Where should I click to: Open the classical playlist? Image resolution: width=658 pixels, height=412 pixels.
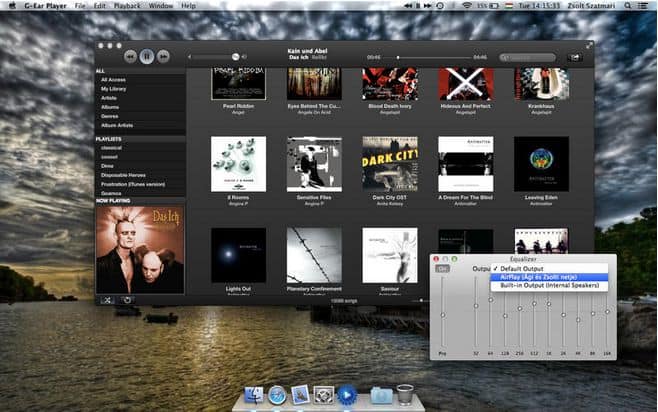click(x=111, y=148)
